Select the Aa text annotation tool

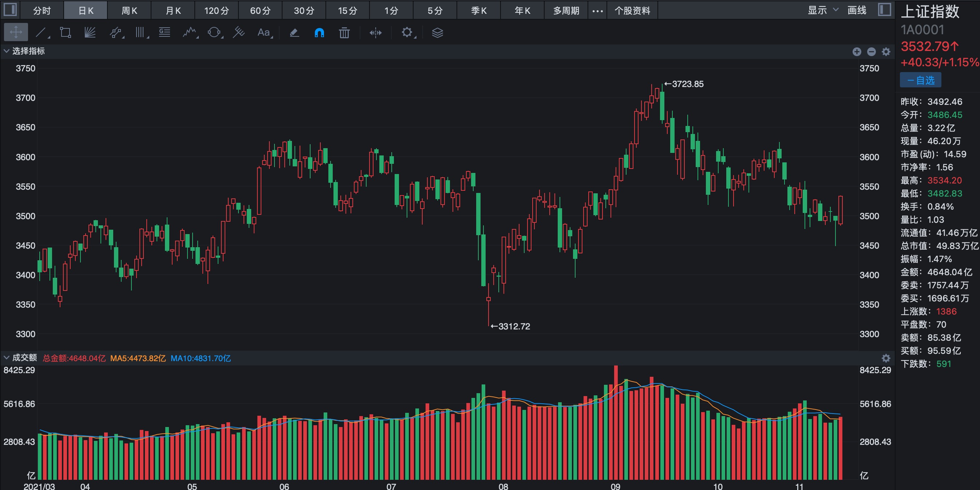click(264, 32)
